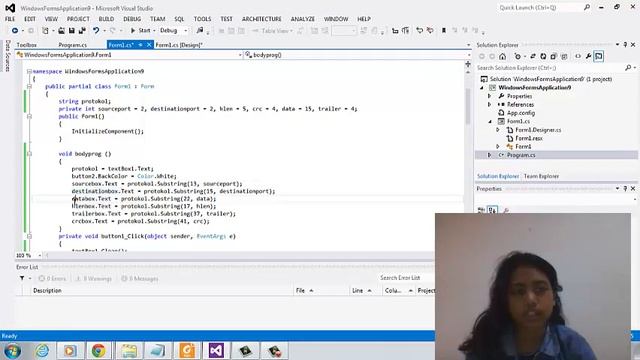The image size is (640, 360).
Task: Collapse the public Form1() constructor block
Action: (x=29, y=116)
